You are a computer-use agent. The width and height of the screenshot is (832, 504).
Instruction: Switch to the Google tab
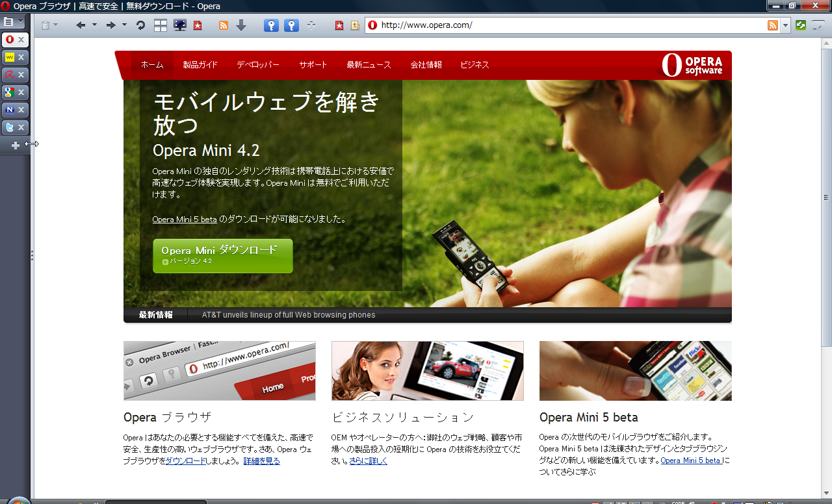coord(10,92)
